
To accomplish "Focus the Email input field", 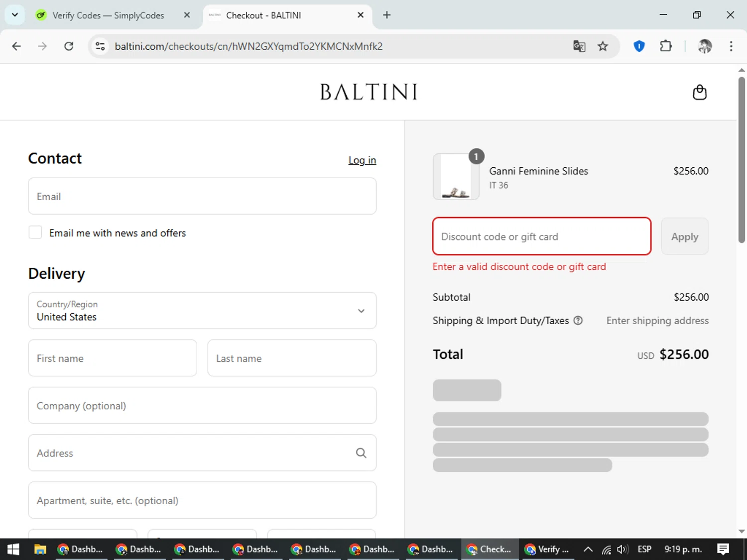I will 202,196.
